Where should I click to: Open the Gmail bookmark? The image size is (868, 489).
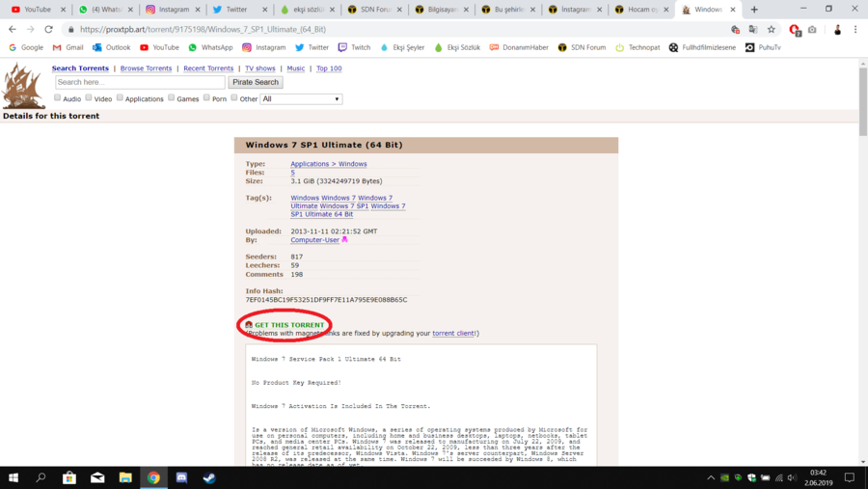68,47
